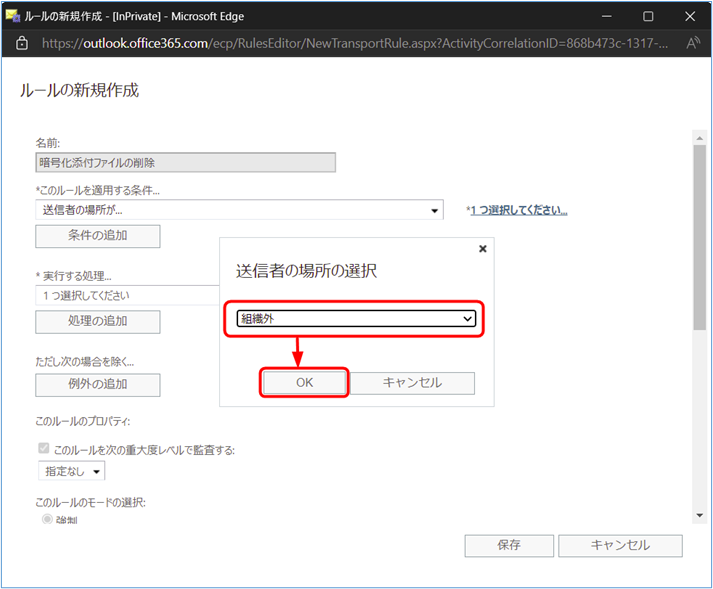Click the scrollbar up arrow

tap(700, 138)
